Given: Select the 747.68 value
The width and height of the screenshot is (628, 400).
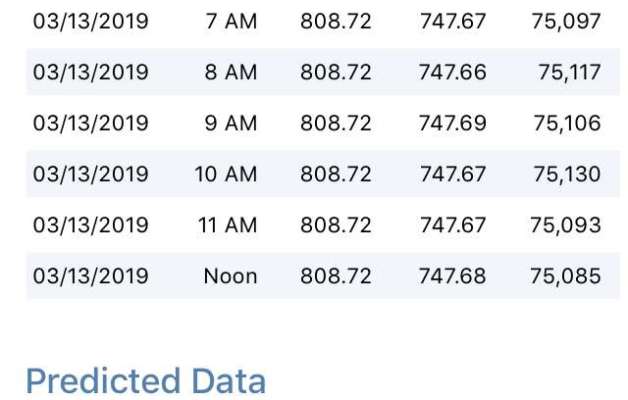Looking at the screenshot, I should point(453,276).
